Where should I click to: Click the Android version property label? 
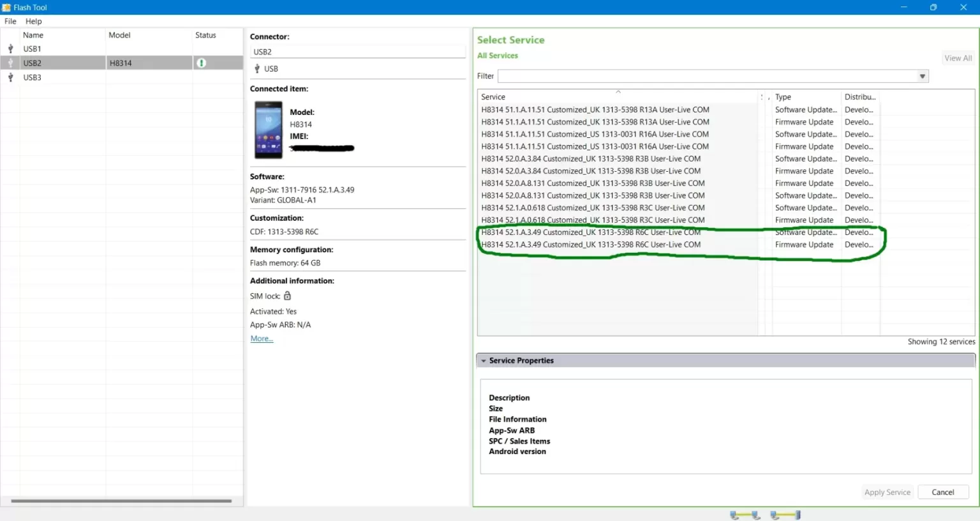point(517,451)
